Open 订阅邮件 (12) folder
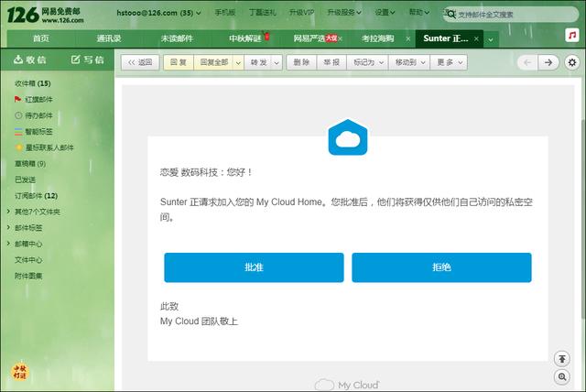 click(x=36, y=196)
